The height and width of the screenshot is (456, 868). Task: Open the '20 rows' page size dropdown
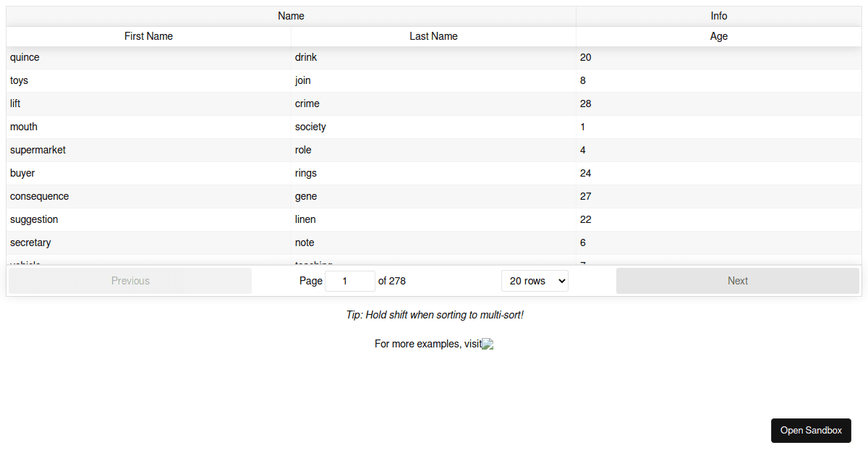coord(535,280)
